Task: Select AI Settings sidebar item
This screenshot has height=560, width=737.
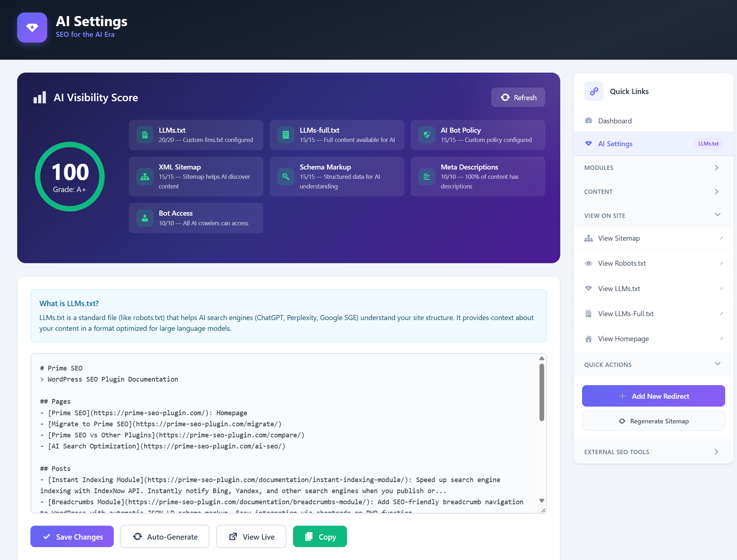Action: tap(615, 144)
